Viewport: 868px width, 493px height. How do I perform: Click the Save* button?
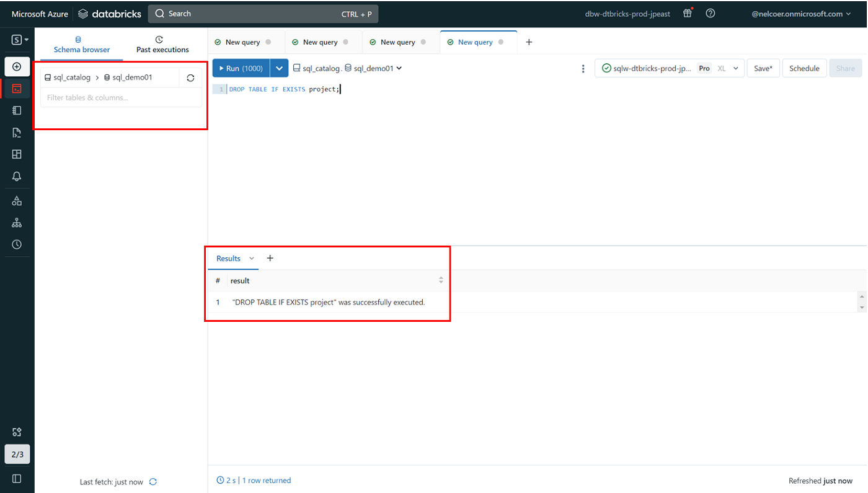coord(763,68)
